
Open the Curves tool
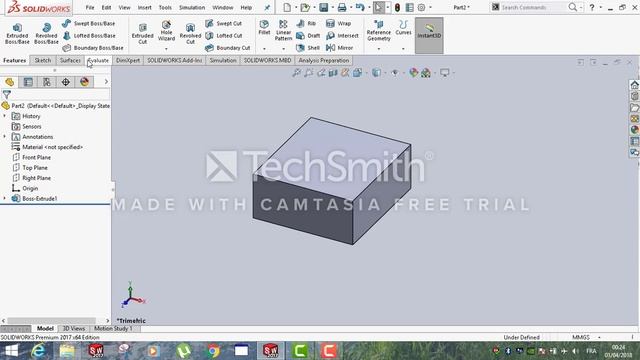click(x=403, y=27)
